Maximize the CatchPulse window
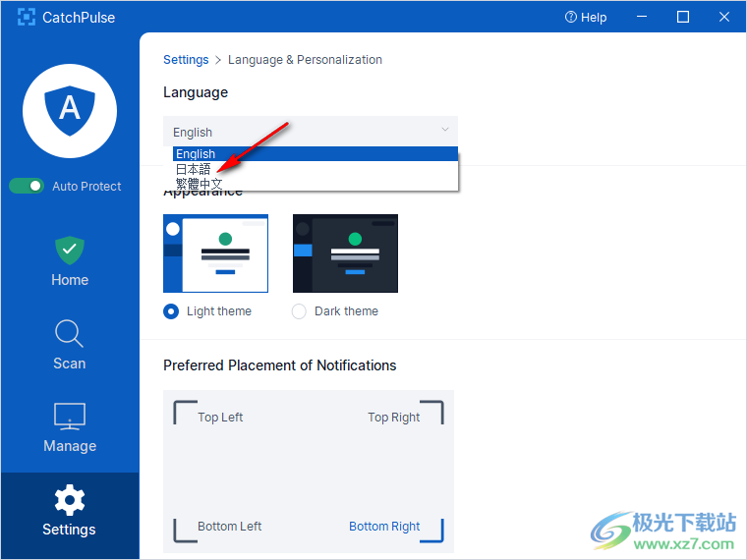 [x=683, y=17]
